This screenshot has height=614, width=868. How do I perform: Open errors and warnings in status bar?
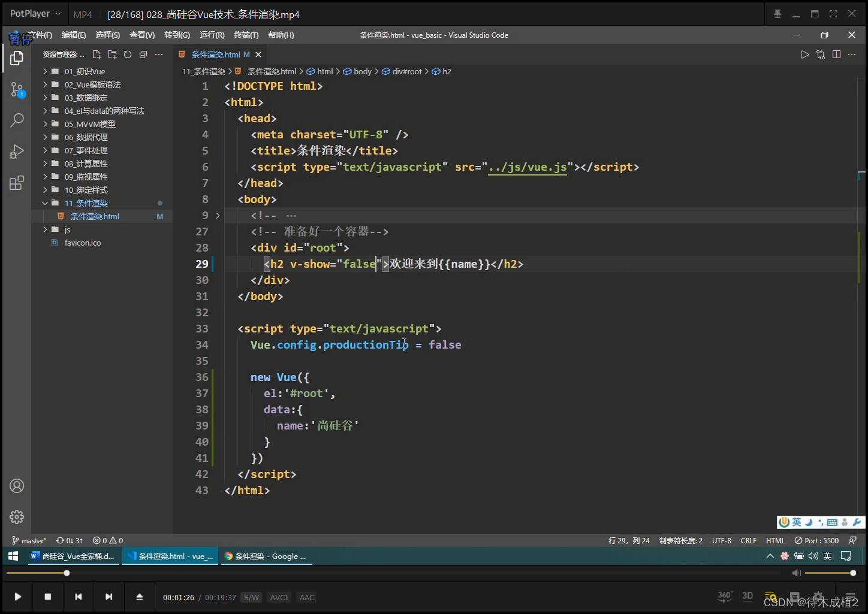(108, 540)
